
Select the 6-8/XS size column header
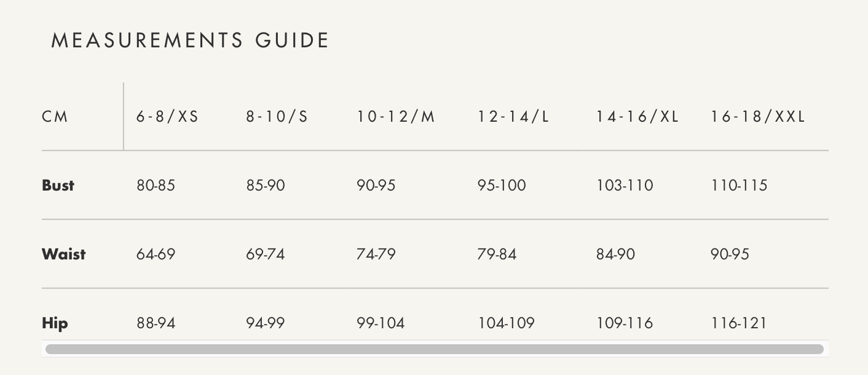167,117
